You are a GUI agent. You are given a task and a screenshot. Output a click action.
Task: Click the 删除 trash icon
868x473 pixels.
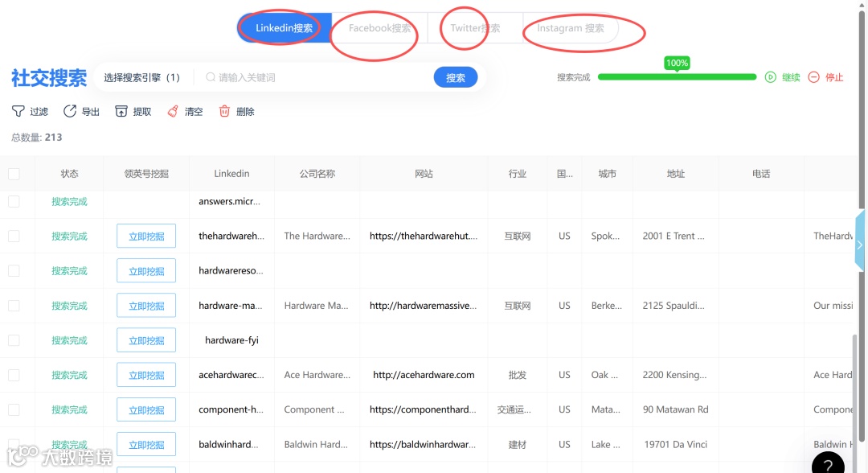(224, 111)
